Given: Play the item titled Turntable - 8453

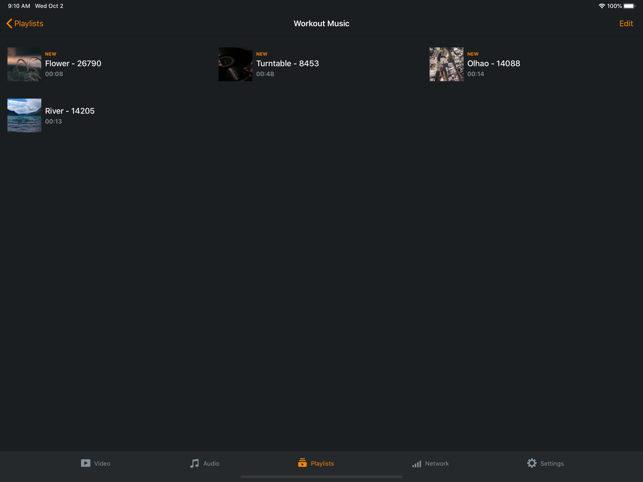Looking at the screenshot, I should point(287,64).
